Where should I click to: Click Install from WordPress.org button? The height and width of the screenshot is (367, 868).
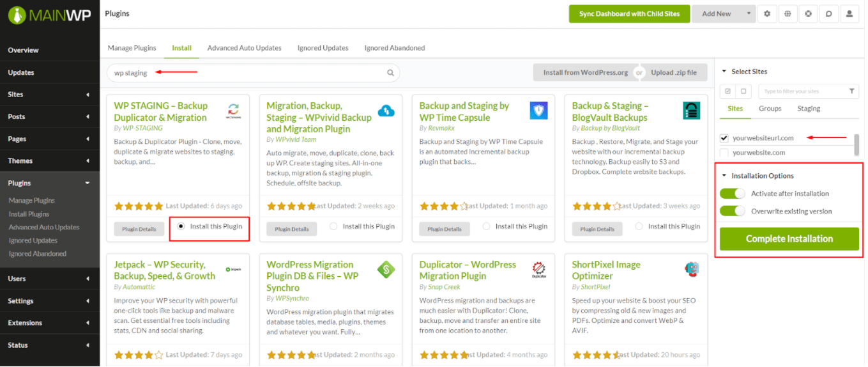[586, 73]
